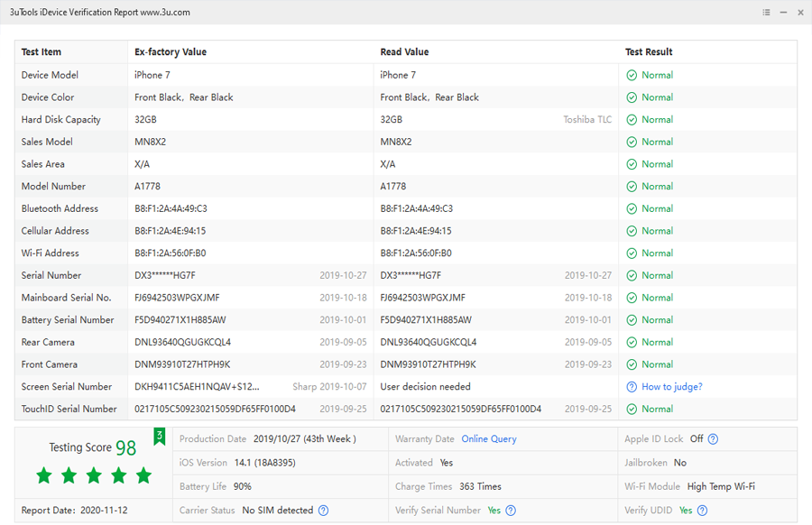
Task: Select ex-factory battery serial F5D940271X1H885AW
Action: click(x=180, y=320)
